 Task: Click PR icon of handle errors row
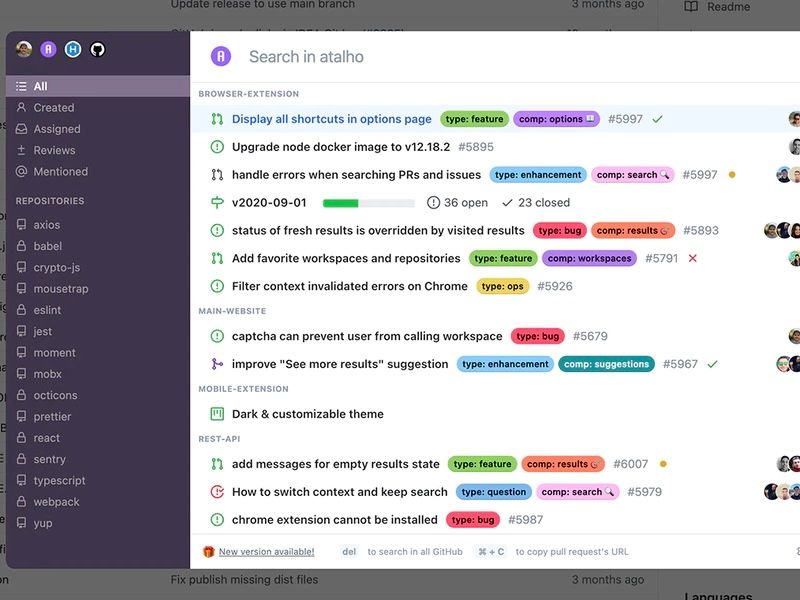point(217,174)
